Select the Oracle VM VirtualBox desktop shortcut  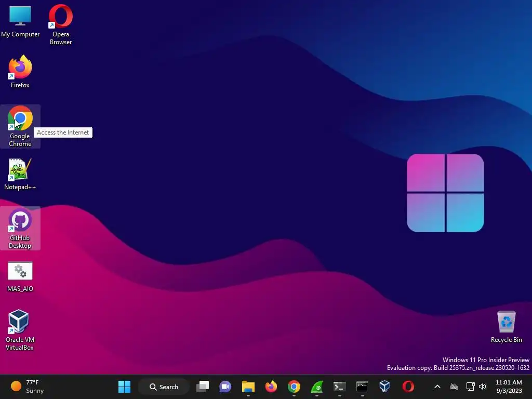(19, 330)
